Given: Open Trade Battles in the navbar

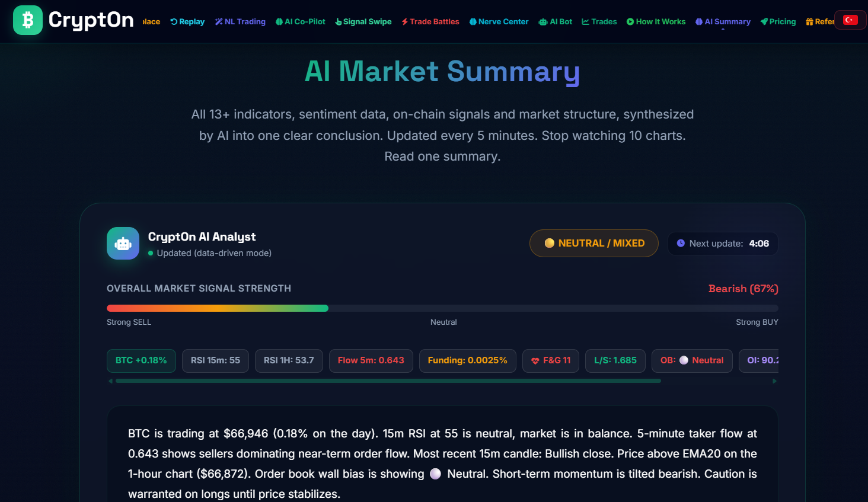Looking at the screenshot, I should tap(430, 22).
